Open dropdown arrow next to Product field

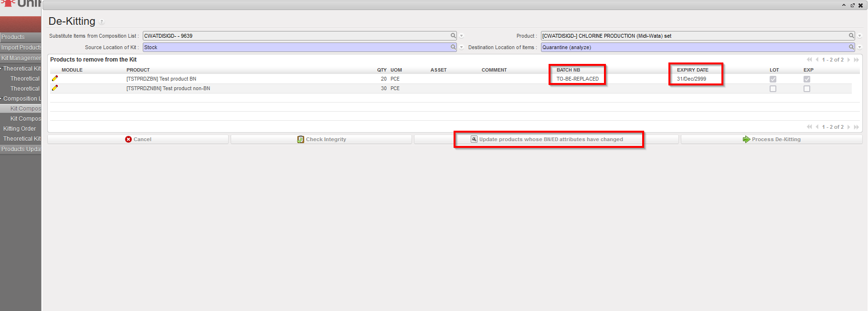[x=860, y=36]
